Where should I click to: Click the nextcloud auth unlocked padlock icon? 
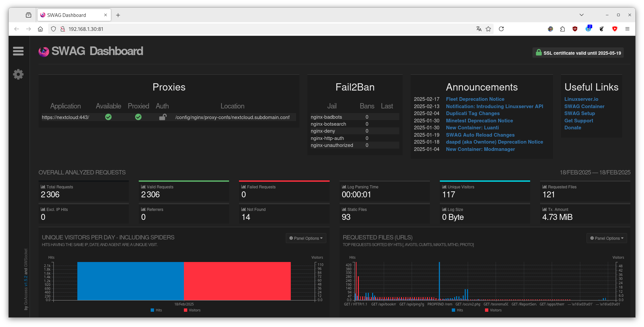pos(163,117)
